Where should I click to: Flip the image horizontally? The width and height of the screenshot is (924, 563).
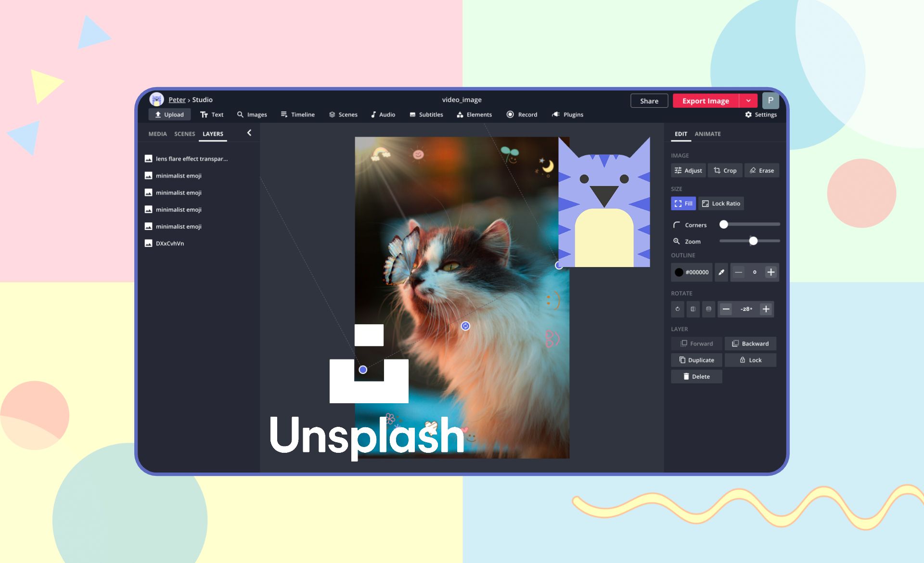(693, 309)
